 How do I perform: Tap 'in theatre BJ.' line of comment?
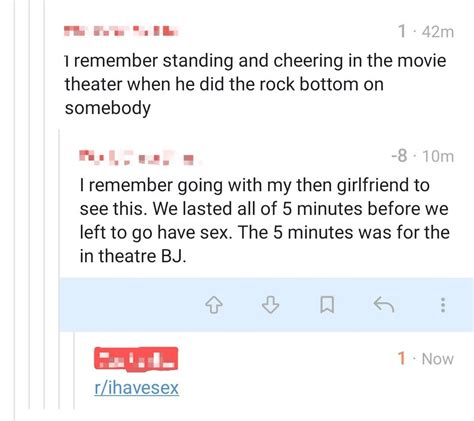(133, 256)
